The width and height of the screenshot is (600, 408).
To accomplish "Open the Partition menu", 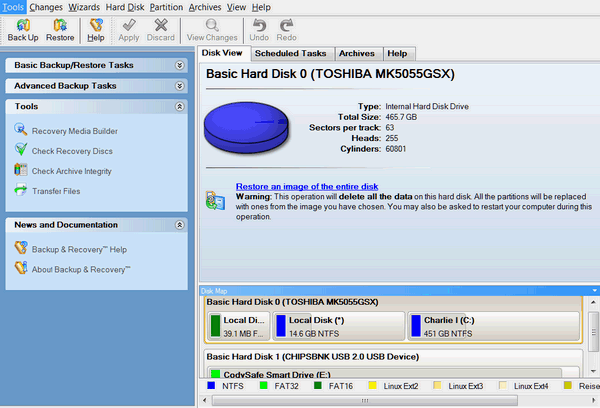I will [x=166, y=7].
